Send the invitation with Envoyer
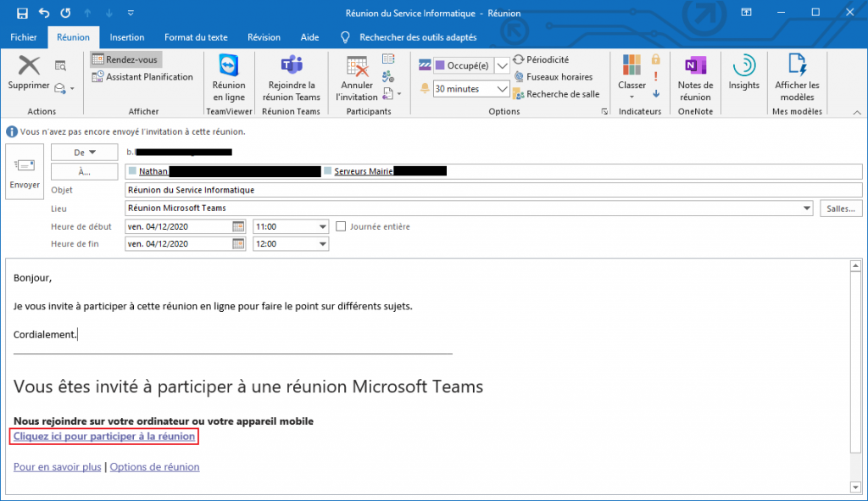The image size is (868, 501). [25, 171]
